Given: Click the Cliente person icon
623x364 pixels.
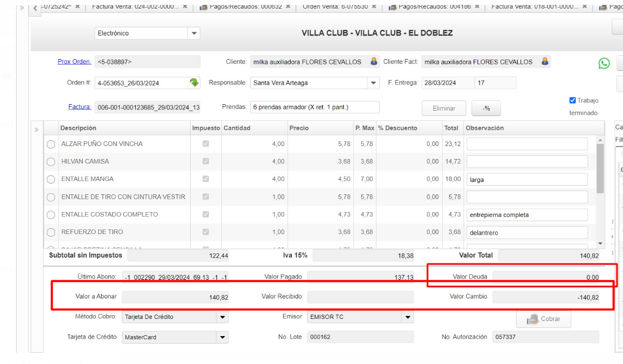Looking at the screenshot, I should pos(374,62).
